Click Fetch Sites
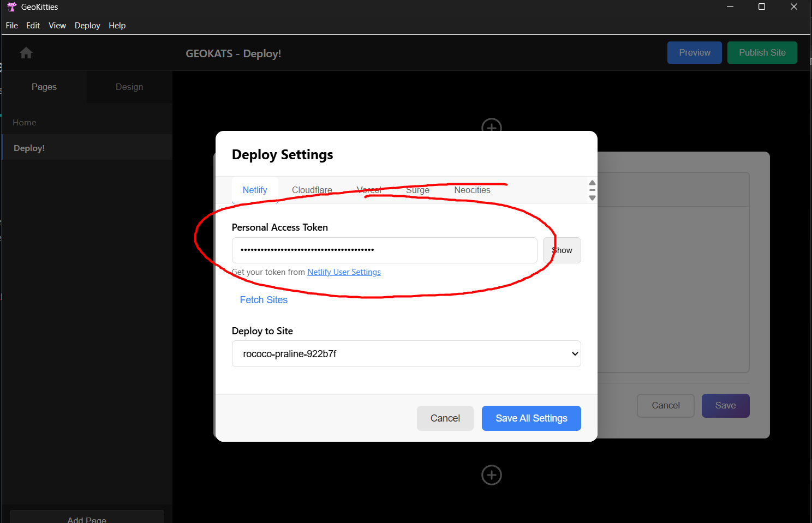This screenshot has width=812, height=523. point(264,300)
